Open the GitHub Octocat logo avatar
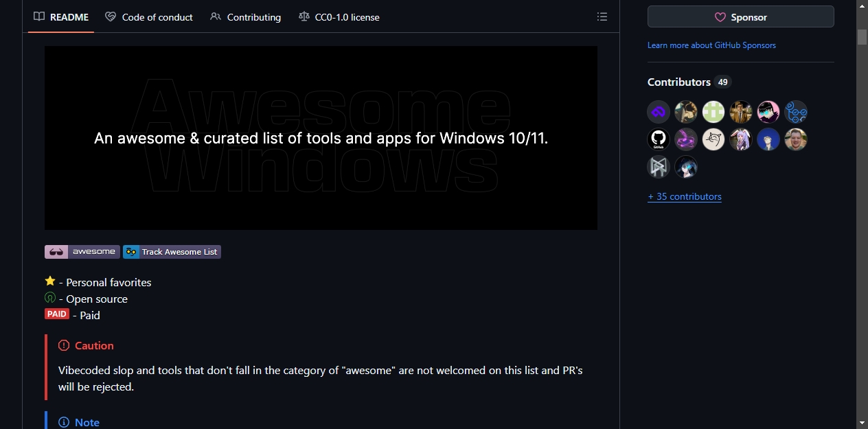 click(659, 139)
